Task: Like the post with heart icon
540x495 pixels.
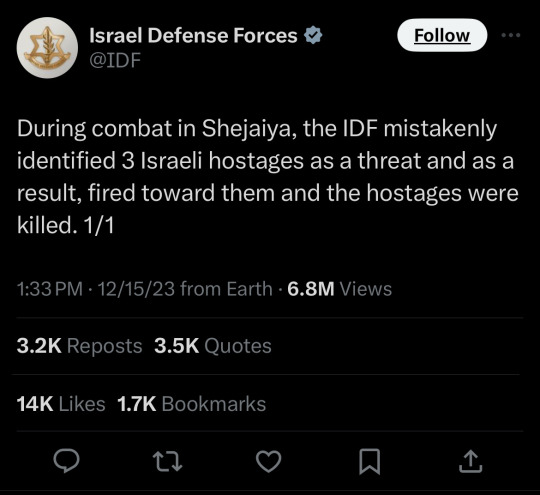Action: point(269,462)
